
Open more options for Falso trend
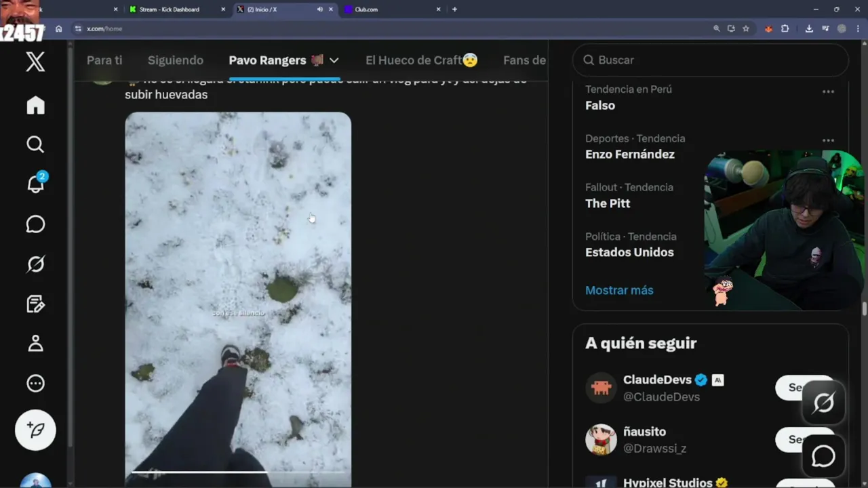tap(828, 91)
